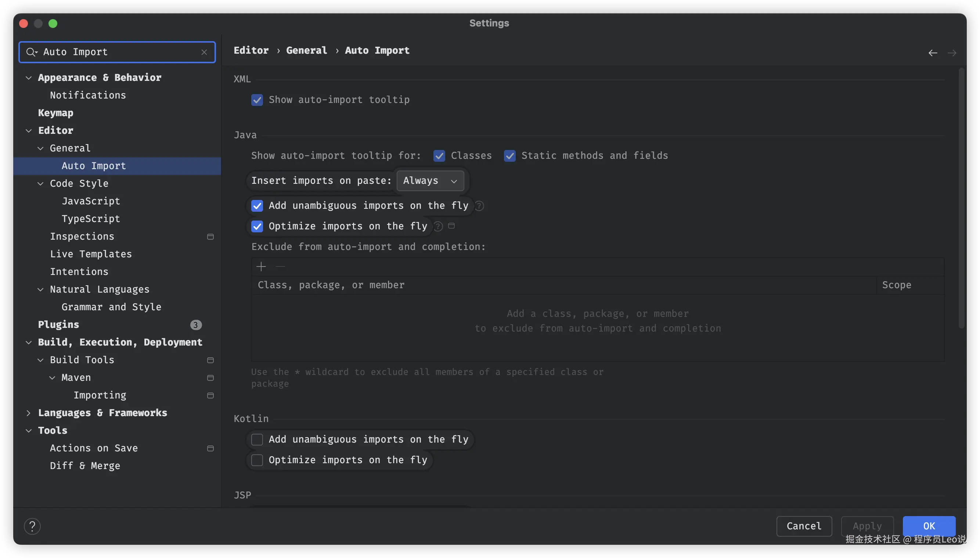Click the Cancel button
The image size is (980, 558).
coord(804,526)
